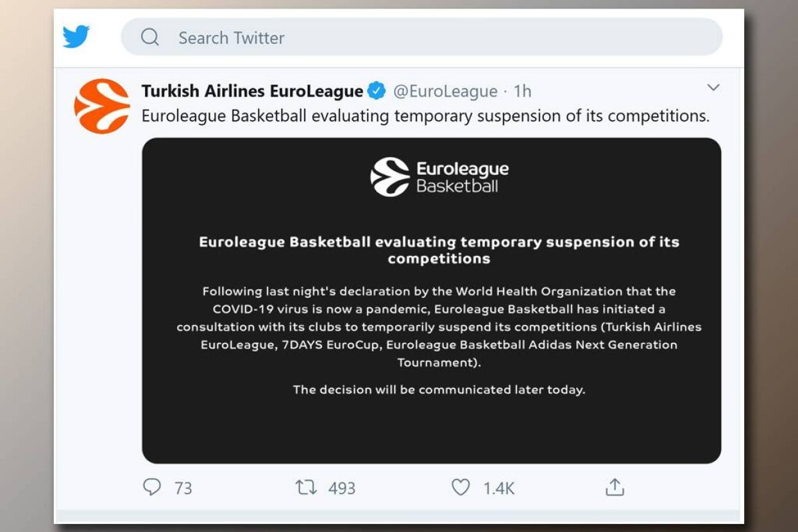View the 1.4K likes count
Screen dimensions: 798x532
[x=499, y=488]
